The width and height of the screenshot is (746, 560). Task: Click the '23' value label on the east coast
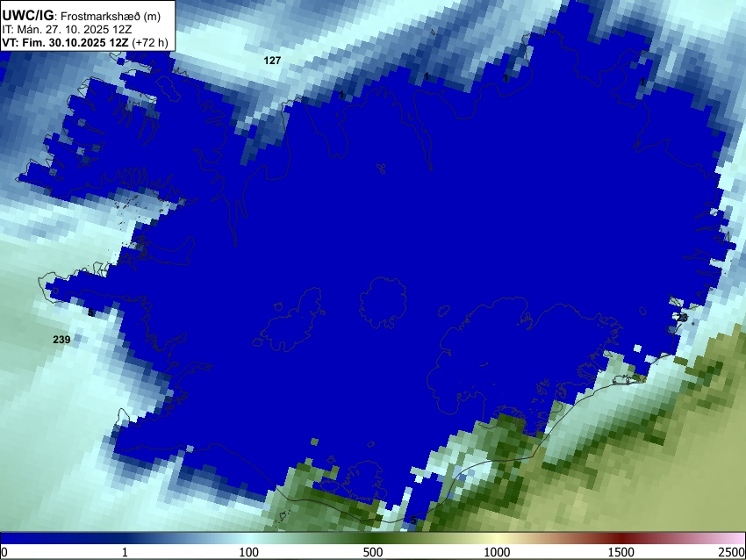point(682,318)
